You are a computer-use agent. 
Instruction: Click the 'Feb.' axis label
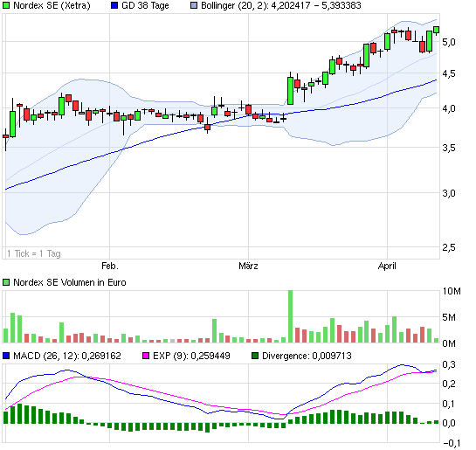[x=110, y=266]
